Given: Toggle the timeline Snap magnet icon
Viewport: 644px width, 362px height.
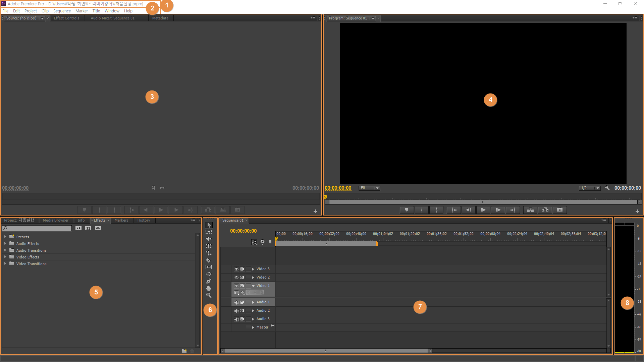Looking at the screenshot, I should 254,242.
